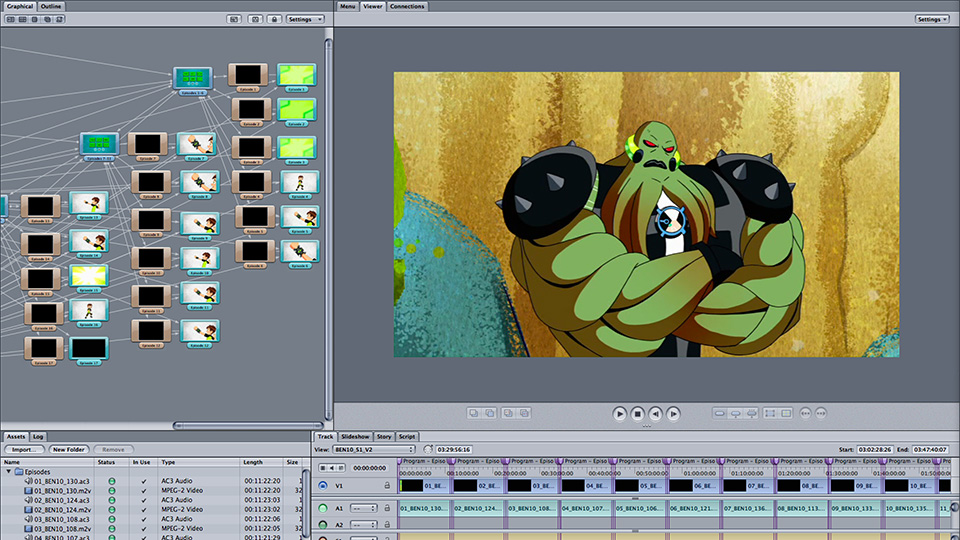Click the third layout icon in Graphical toolbar

click(35, 19)
